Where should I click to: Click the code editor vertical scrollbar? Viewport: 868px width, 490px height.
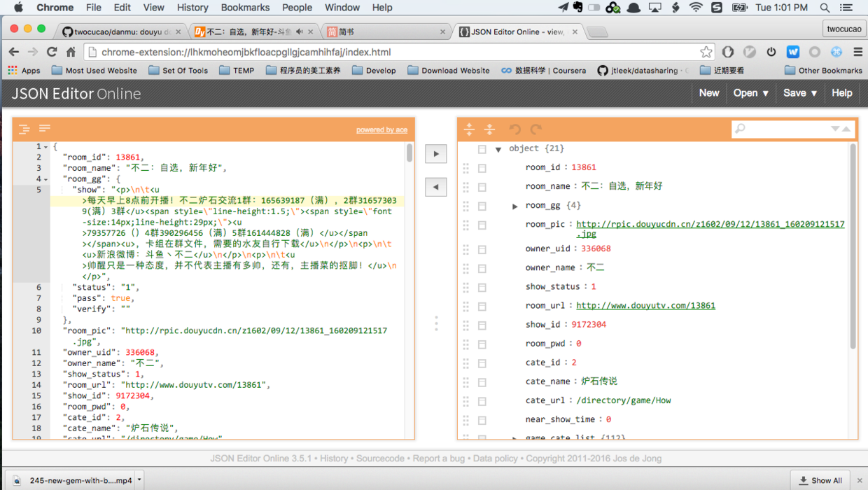click(x=409, y=153)
